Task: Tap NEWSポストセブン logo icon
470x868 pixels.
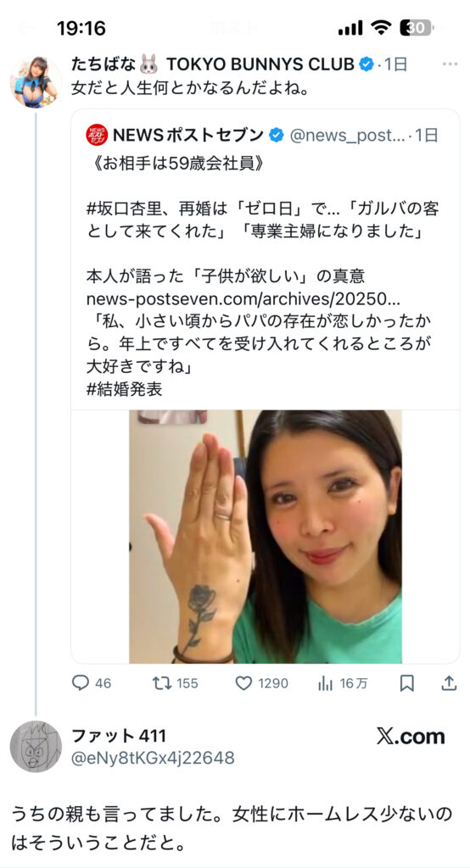Action: (x=95, y=135)
